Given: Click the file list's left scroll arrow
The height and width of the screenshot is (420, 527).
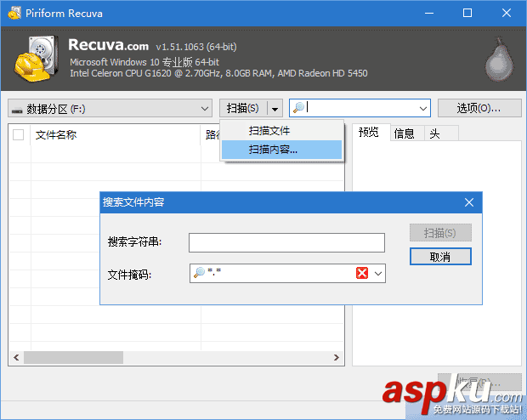Looking at the screenshot, I should pos(16,357).
